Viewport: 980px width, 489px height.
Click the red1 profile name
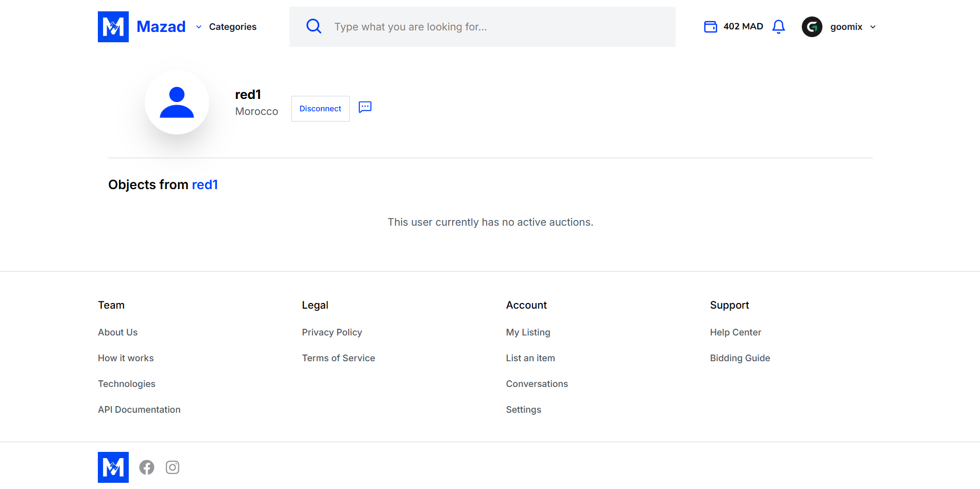click(248, 94)
